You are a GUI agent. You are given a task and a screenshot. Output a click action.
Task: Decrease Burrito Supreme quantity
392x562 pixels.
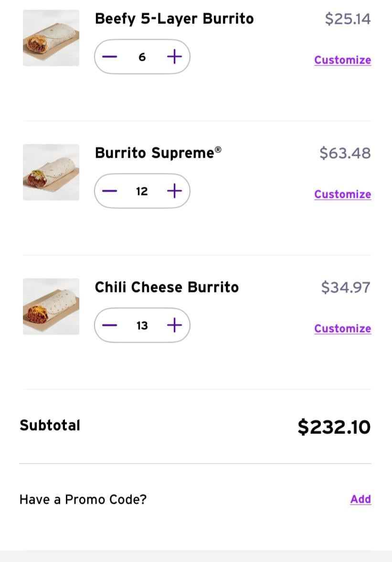109,191
